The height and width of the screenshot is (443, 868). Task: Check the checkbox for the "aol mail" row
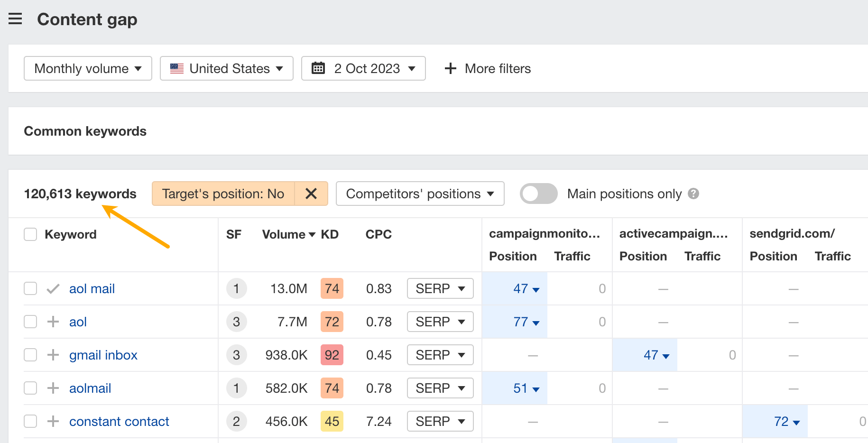click(x=30, y=288)
